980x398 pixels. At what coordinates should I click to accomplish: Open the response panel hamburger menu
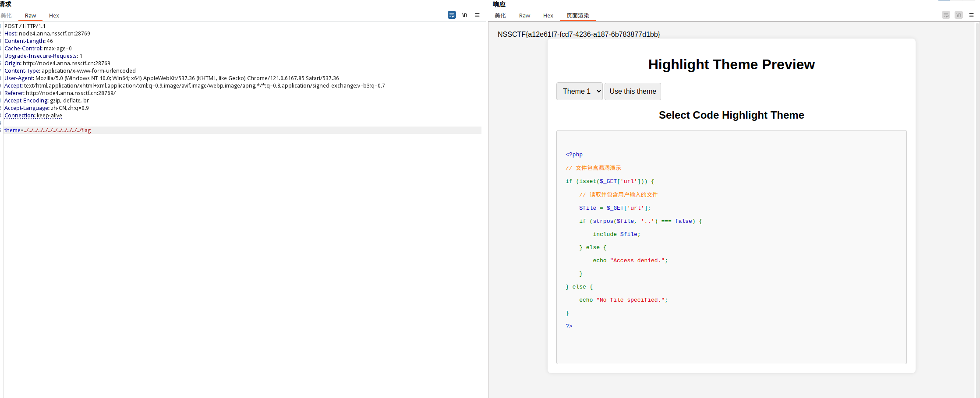[971, 15]
